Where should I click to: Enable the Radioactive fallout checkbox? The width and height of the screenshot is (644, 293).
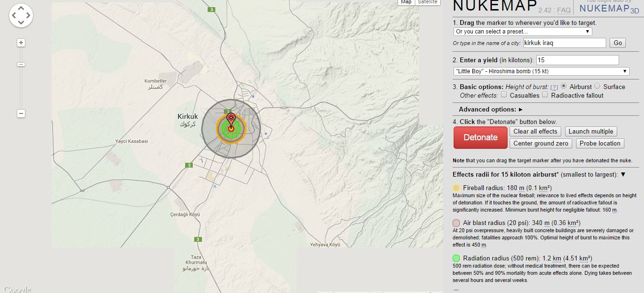pos(545,95)
